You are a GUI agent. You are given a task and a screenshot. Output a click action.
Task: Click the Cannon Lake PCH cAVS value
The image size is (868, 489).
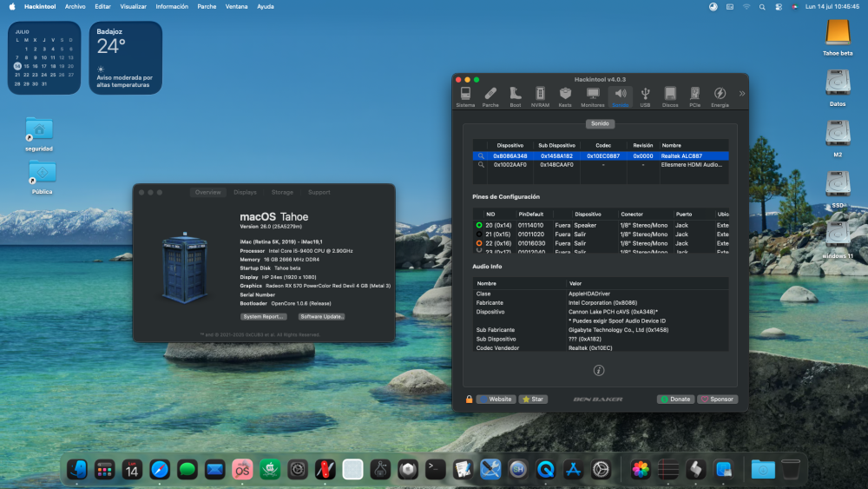(x=613, y=312)
